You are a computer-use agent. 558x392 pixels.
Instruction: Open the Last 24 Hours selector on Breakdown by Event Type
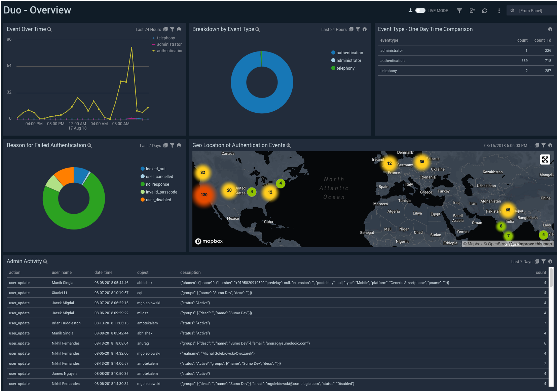(334, 29)
